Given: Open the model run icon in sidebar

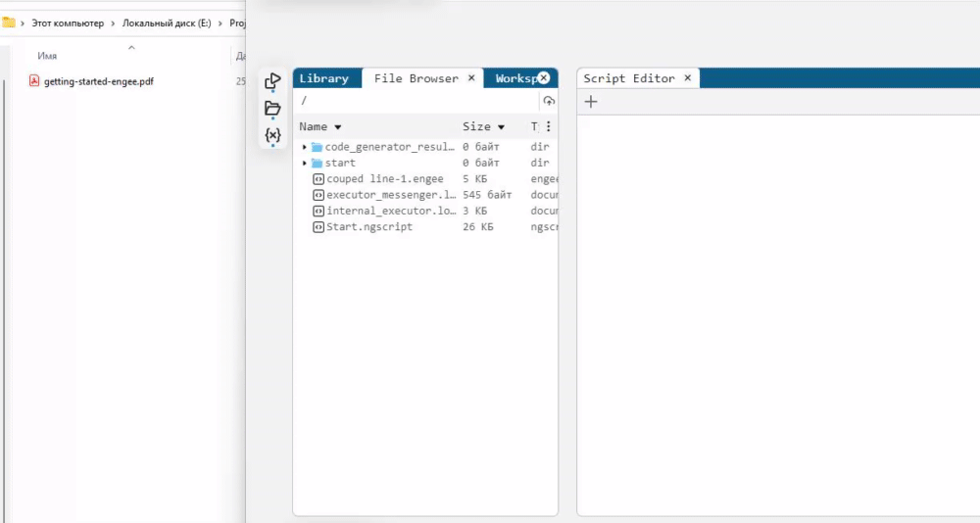Looking at the screenshot, I should [272, 81].
